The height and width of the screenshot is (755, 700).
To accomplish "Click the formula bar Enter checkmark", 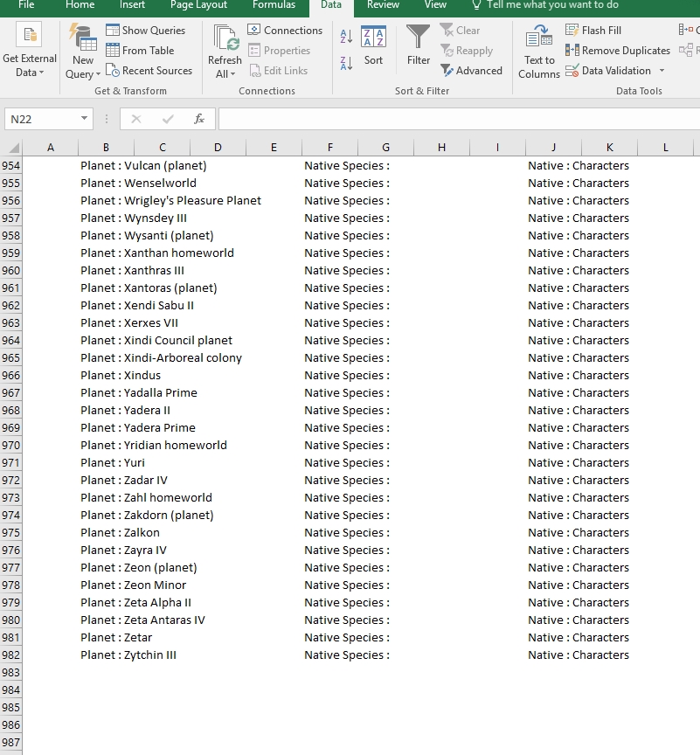I will pyautogui.click(x=168, y=119).
